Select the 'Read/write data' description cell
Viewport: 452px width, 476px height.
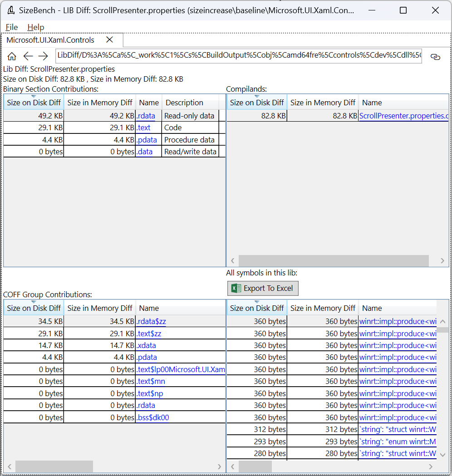(190, 152)
